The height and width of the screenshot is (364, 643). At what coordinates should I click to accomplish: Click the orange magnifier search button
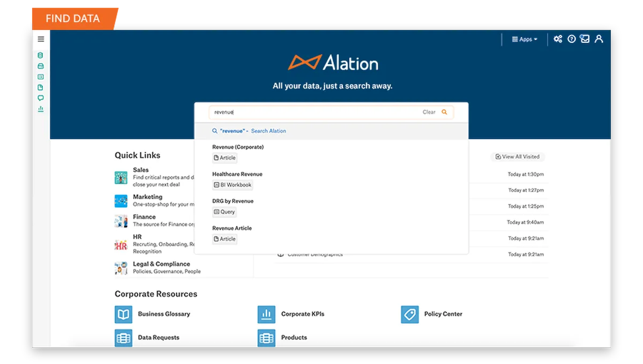coord(444,112)
